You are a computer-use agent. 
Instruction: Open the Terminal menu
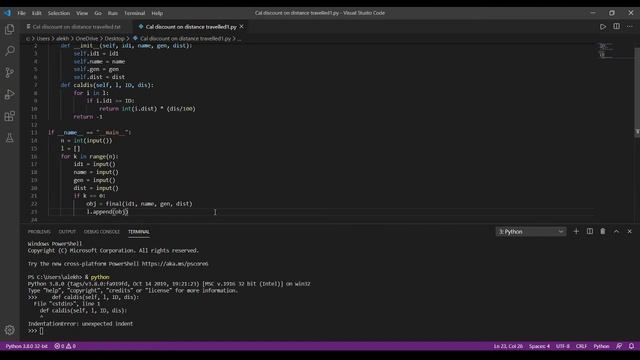pos(135,13)
